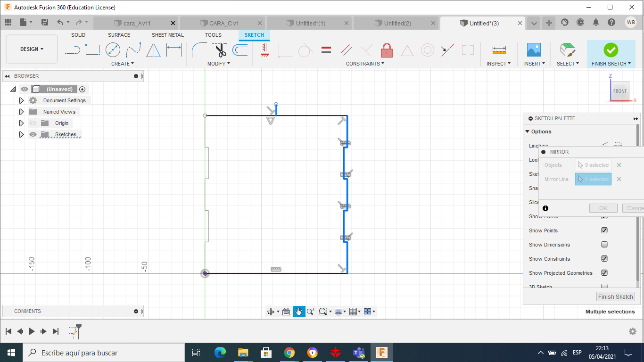
Task: Click the FRONT face of view cube
Action: pos(619,91)
